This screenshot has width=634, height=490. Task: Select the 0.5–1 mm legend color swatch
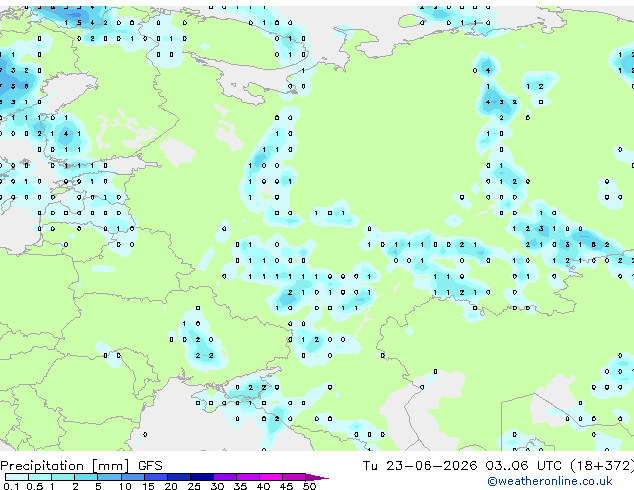pyautogui.click(x=40, y=477)
